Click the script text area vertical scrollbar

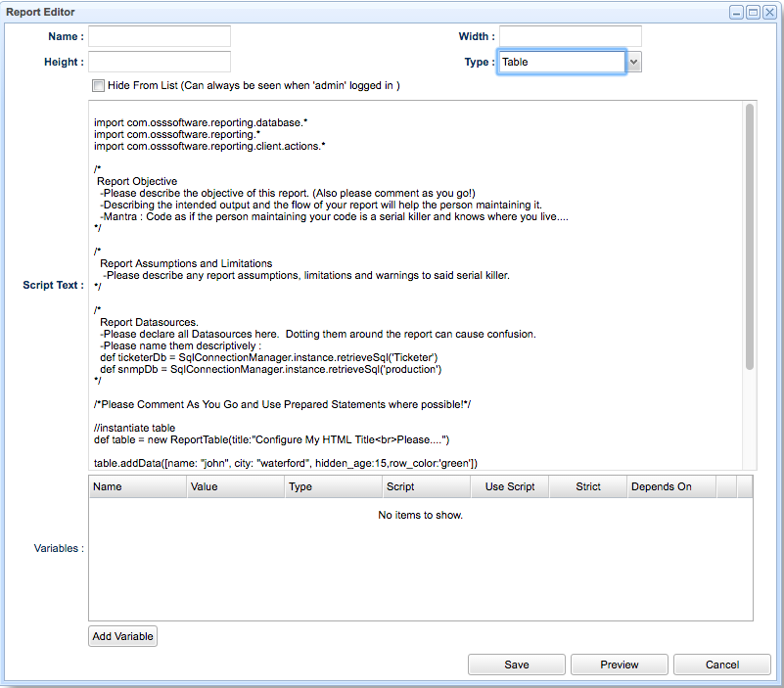click(749, 235)
